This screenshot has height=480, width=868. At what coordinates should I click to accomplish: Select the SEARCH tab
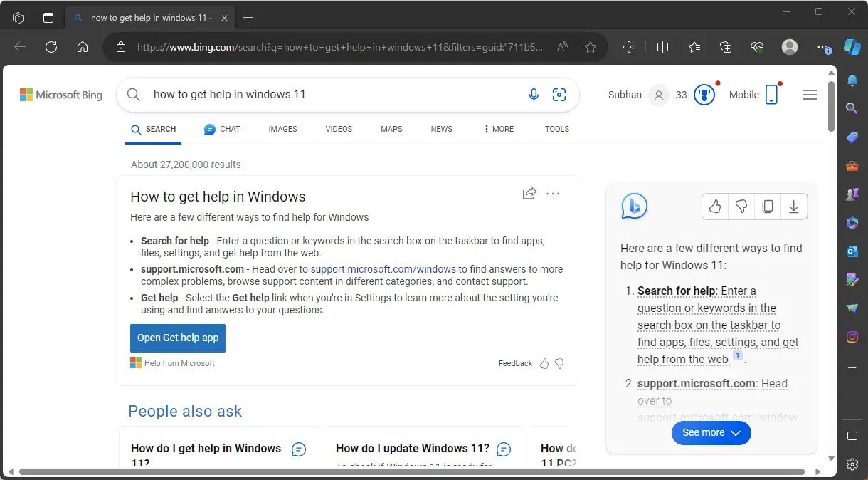pos(153,129)
